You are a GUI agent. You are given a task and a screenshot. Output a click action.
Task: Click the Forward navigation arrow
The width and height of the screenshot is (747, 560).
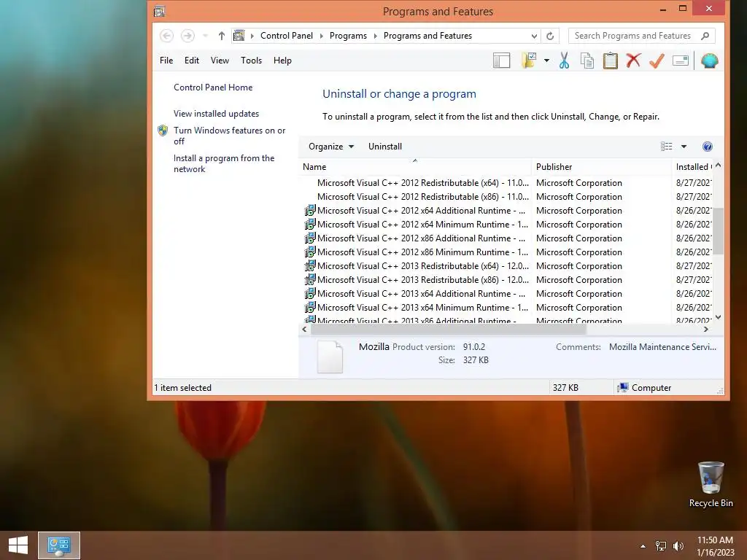pos(187,36)
